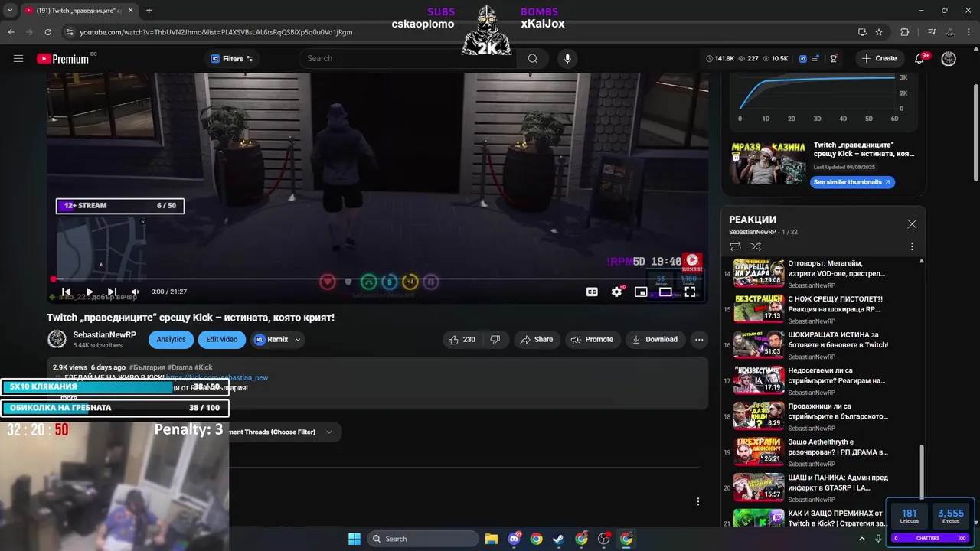Download the video
Image resolution: width=980 pixels, height=551 pixels.
655,340
